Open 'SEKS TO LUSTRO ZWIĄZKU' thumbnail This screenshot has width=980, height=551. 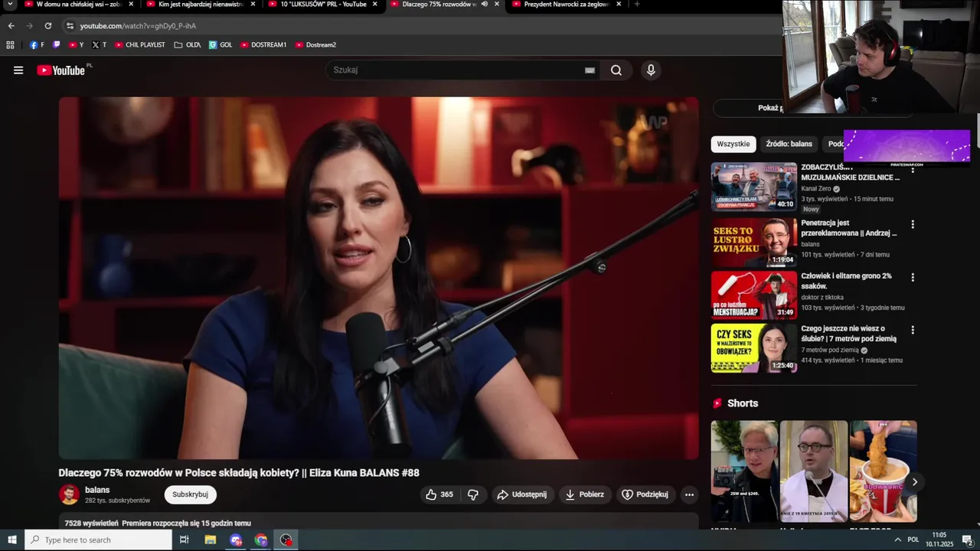pyautogui.click(x=754, y=242)
